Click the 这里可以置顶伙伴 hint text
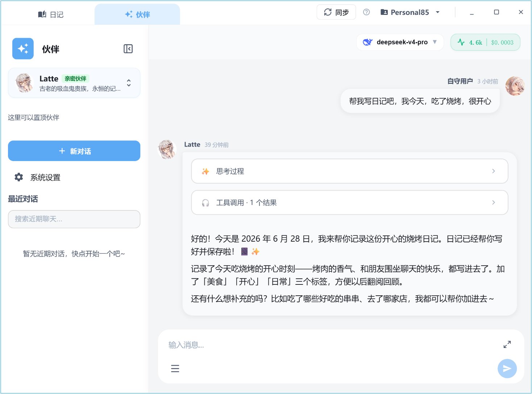 [34, 118]
